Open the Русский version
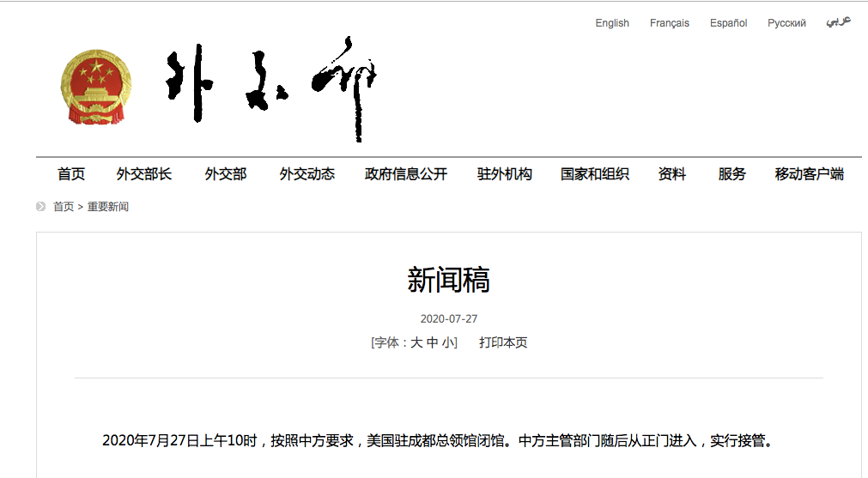The width and height of the screenshot is (868, 478). (x=786, y=23)
